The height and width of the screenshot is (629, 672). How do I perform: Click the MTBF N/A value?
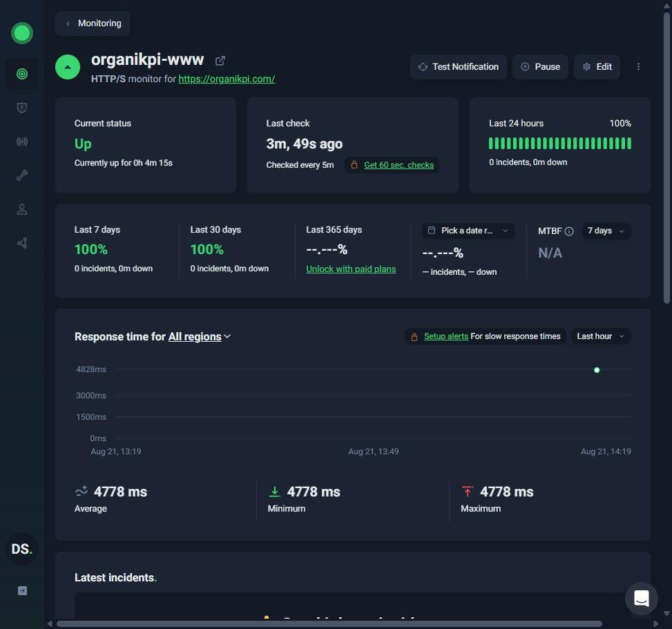coord(550,253)
